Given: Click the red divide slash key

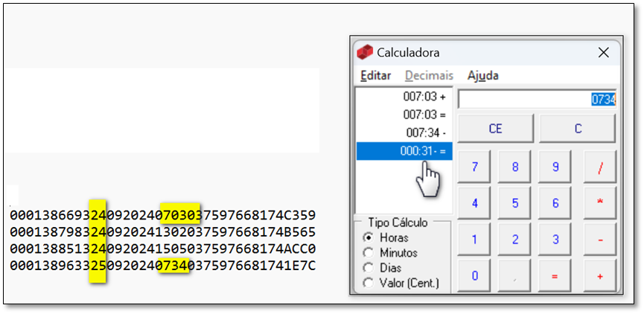Looking at the screenshot, I should [600, 167].
